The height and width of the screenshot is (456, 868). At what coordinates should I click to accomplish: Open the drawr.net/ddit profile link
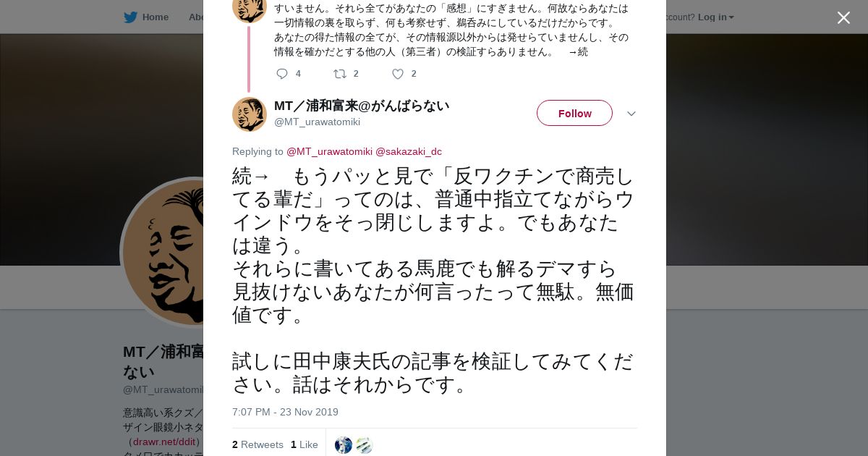point(164,442)
